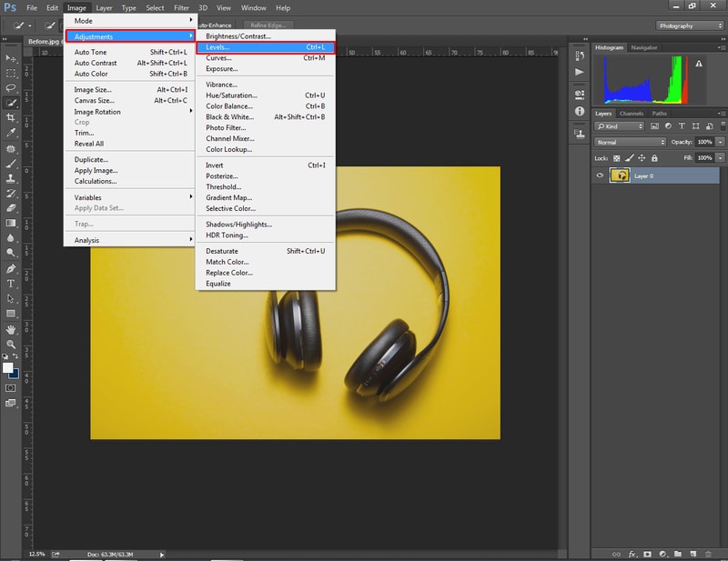Open the Actions play panel icon
The image size is (728, 561).
coord(580,72)
